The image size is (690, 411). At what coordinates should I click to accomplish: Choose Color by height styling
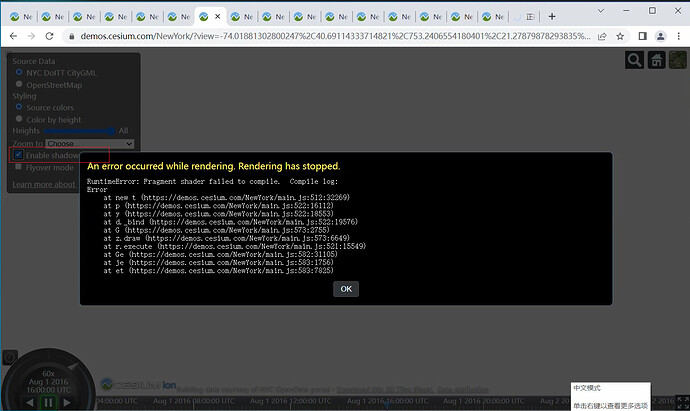click(19, 119)
